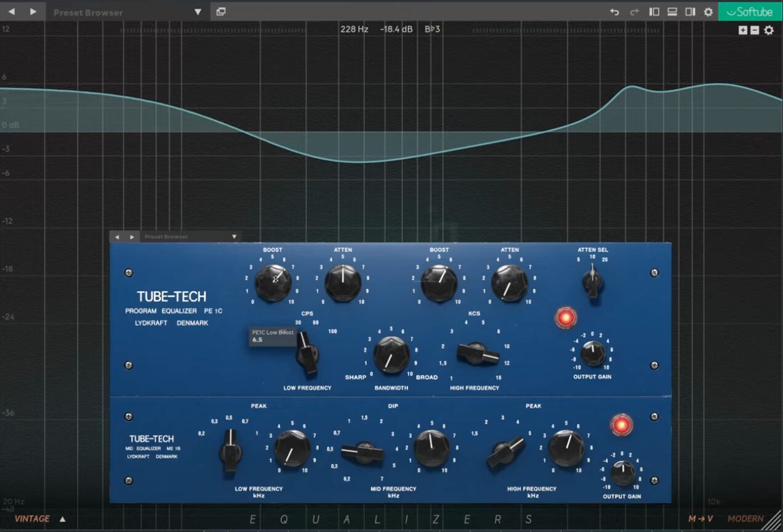Toggle the left panel layout icon
This screenshot has height=532, width=783.
(x=654, y=12)
